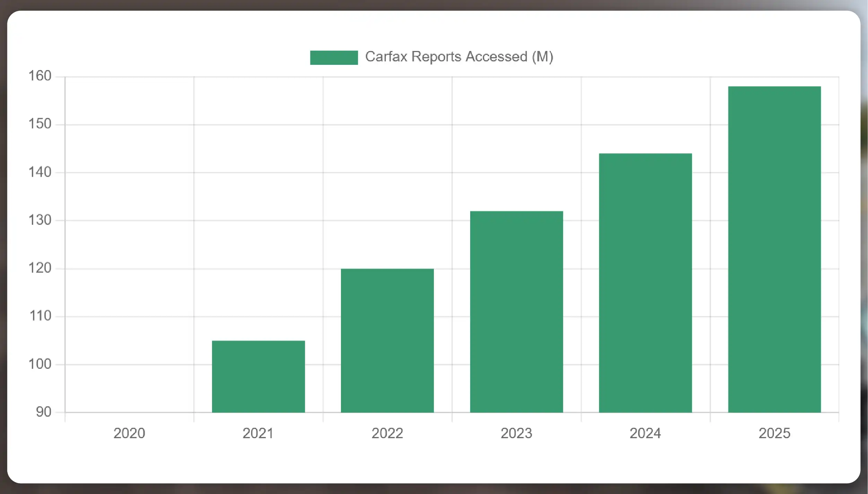Click the 90 y-axis tick label

tap(43, 412)
